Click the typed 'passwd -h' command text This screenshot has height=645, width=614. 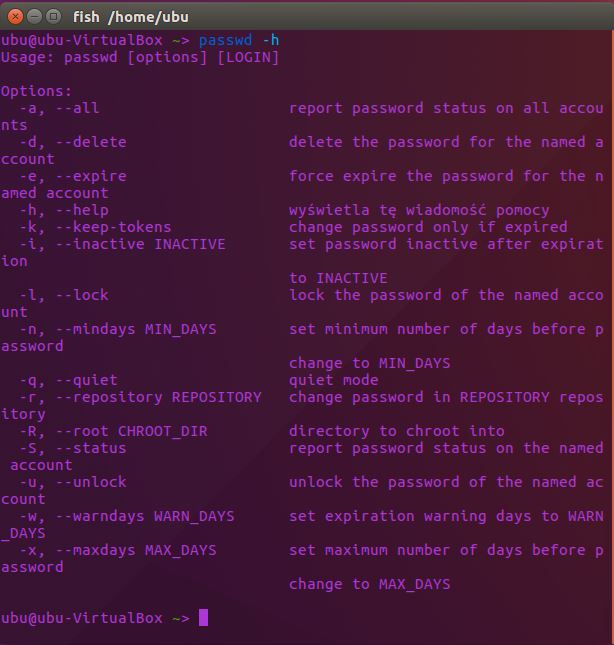[x=240, y=40]
